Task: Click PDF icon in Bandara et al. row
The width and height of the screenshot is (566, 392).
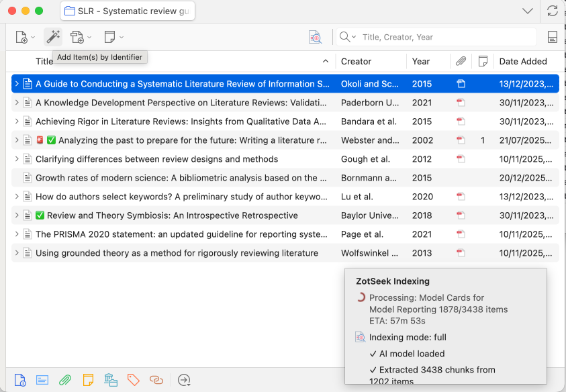Action: (461, 121)
